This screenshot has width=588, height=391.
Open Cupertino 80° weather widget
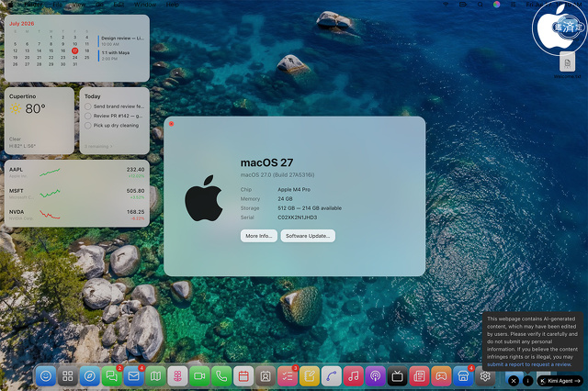[x=40, y=121]
